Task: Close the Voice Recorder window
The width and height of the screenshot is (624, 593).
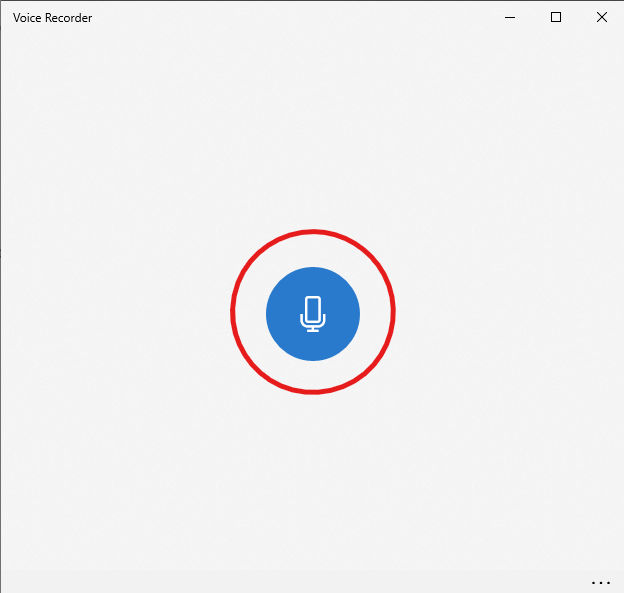Action: point(602,17)
